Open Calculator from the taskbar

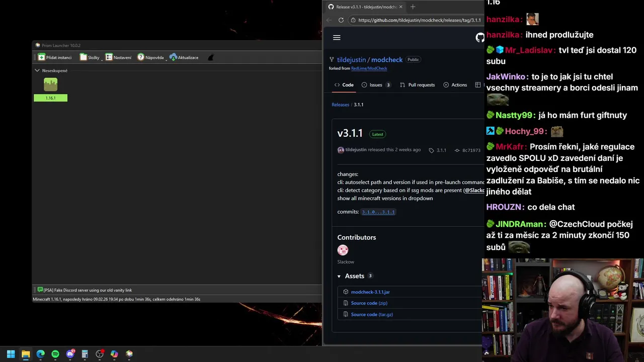coord(85,354)
